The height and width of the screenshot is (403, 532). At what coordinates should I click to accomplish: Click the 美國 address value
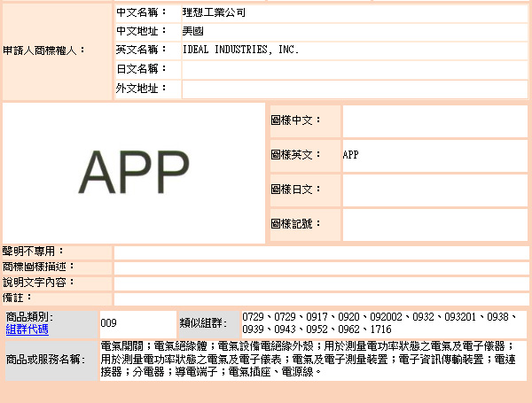192,31
